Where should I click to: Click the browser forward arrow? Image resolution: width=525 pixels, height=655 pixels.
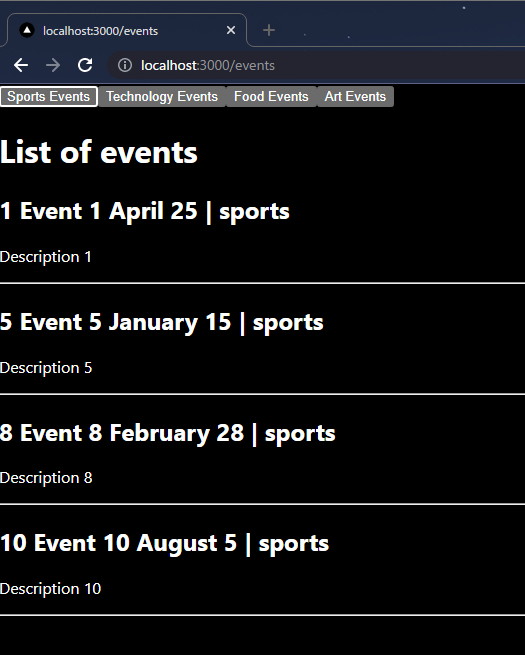(53, 65)
